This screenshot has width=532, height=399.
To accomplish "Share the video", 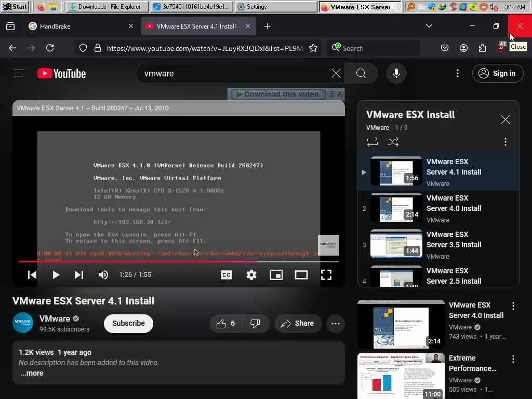I will pos(298,324).
